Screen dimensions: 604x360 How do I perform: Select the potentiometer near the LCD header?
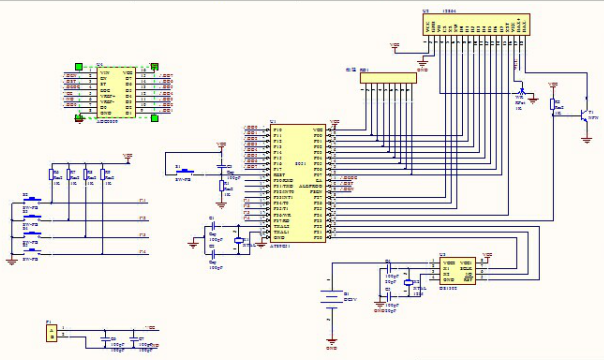click(x=522, y=93)
